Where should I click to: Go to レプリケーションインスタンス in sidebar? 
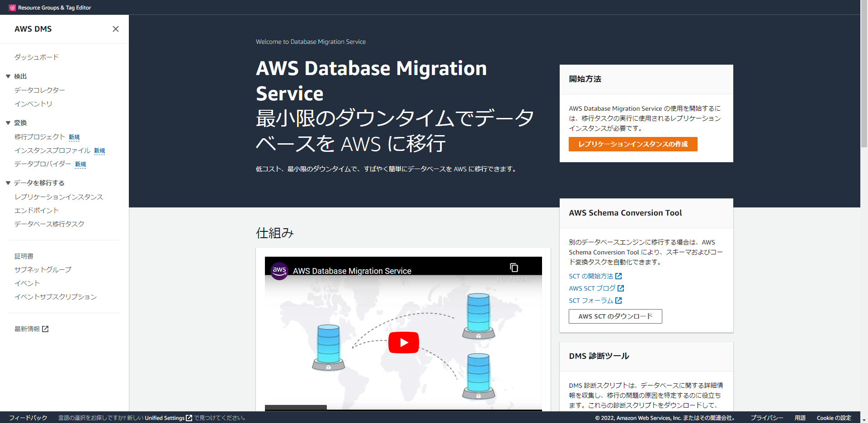coord(59,197)
